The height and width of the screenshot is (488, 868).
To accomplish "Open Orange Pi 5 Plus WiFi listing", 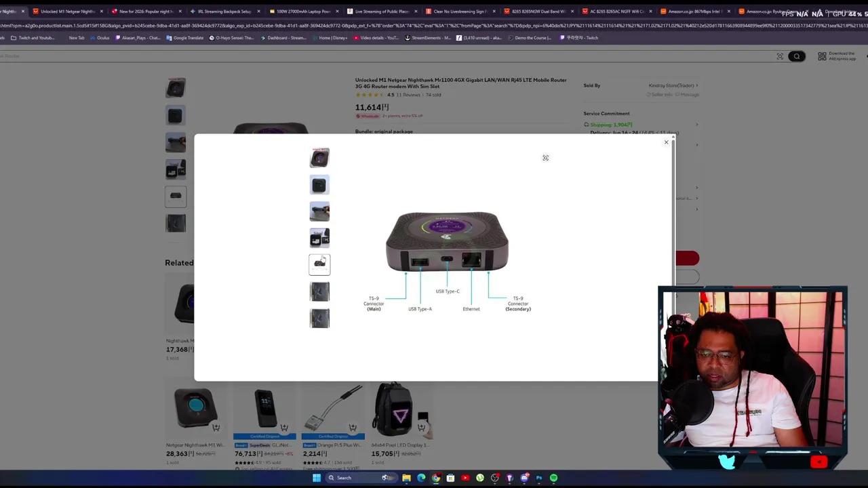I will [333, 445].
